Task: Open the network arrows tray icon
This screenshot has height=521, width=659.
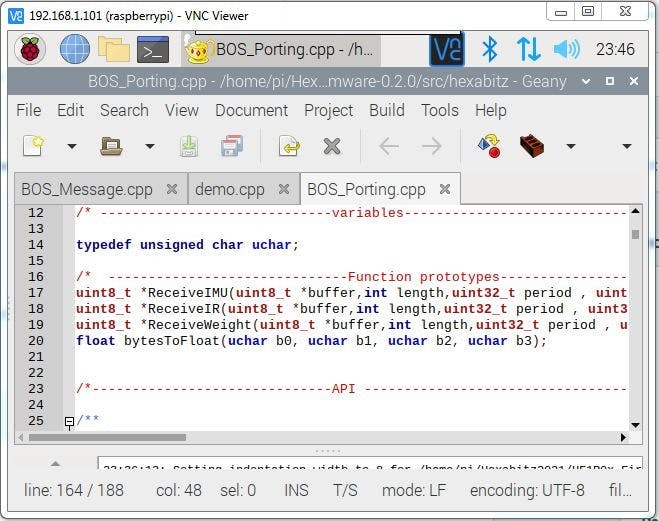Action: click(x=528, y=49)
